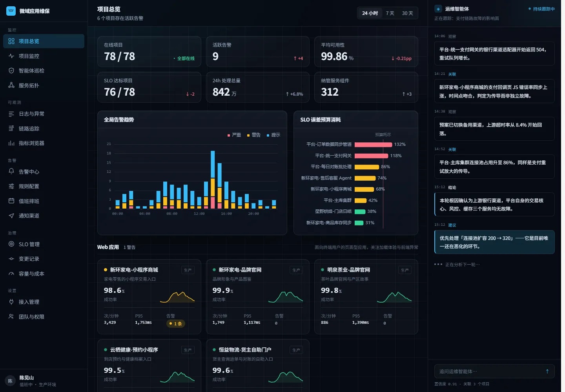Toggle the 严重 legend series
The width and height of the screenshot is (565, 392).
click(x=234, y=135)
